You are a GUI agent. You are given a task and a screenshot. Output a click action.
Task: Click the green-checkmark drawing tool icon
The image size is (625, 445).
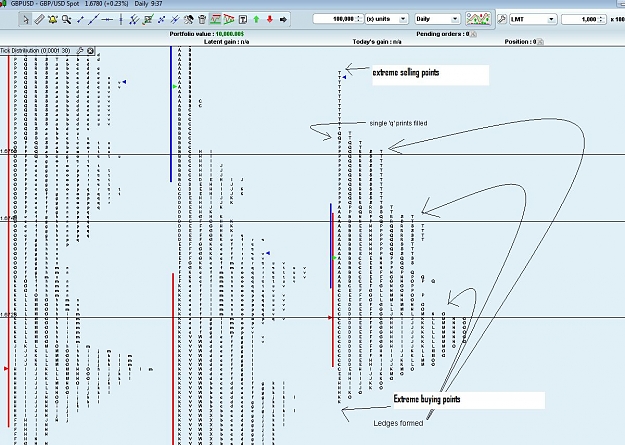tap(148, 19)
